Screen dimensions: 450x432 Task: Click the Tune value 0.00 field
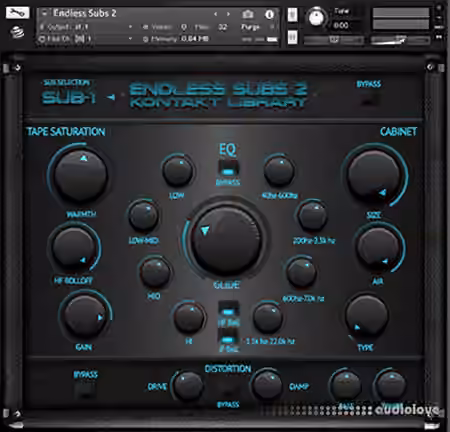[340, 25]
